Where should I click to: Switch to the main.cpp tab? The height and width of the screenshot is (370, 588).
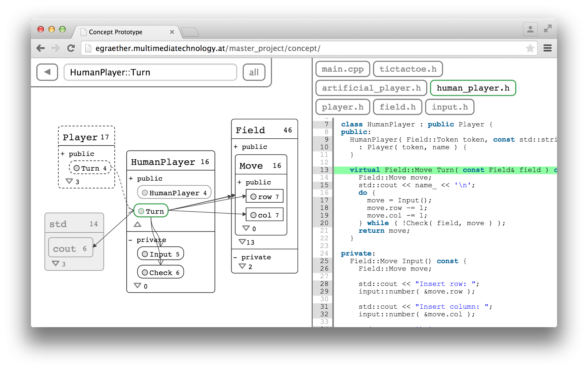(343, 69)
